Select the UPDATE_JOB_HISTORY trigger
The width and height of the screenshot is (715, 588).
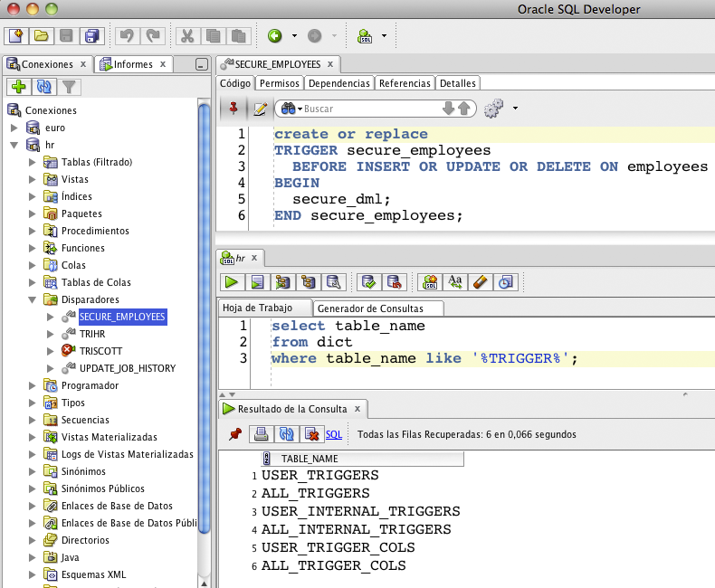tap(127, 368)
